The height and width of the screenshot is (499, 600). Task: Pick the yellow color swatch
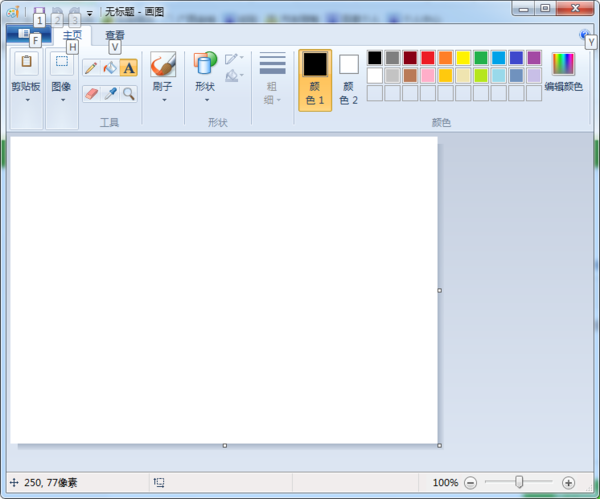click(463, 58)
